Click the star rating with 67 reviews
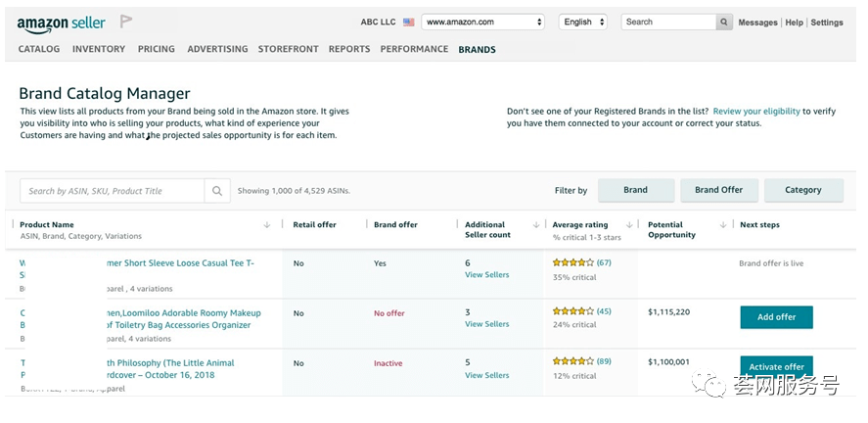 [572, 263]
